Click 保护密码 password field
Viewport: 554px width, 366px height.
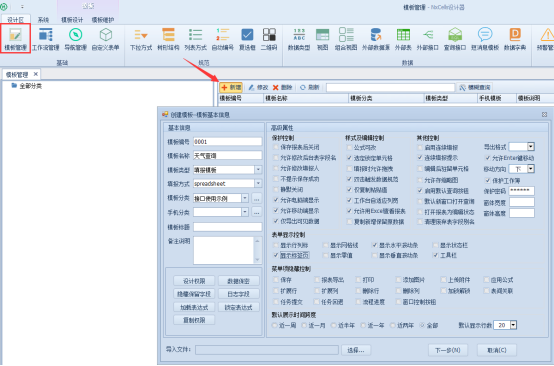click(521, 191)
